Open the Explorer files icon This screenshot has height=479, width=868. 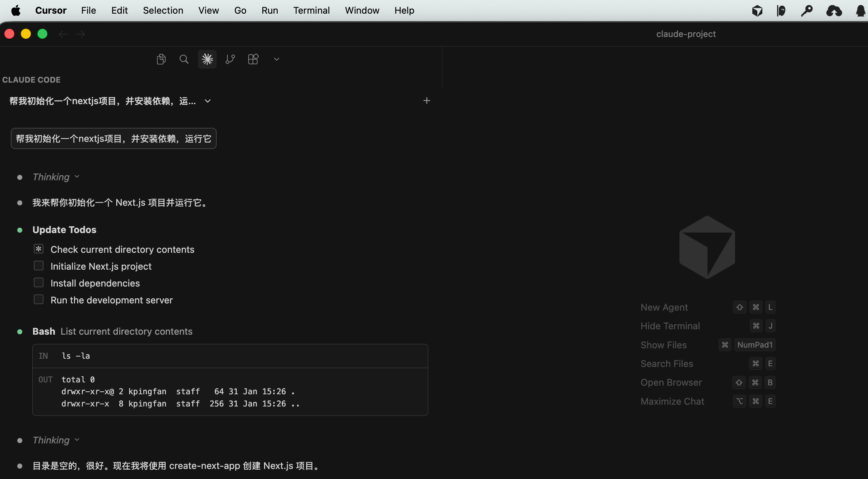click(x=161, y=59)
